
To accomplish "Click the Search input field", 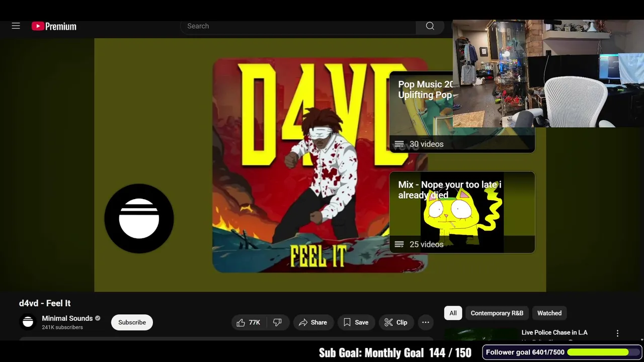I will [298, 26].
